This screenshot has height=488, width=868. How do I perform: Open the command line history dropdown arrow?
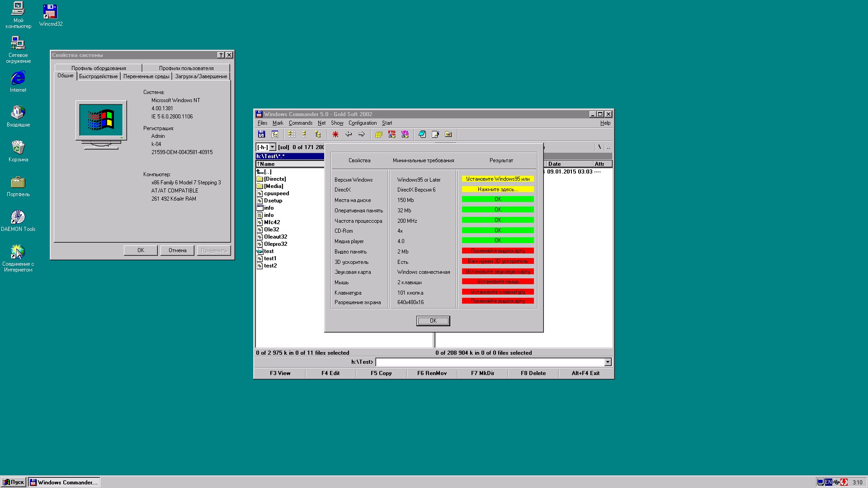pyautogui.click(x=608, y=362)
